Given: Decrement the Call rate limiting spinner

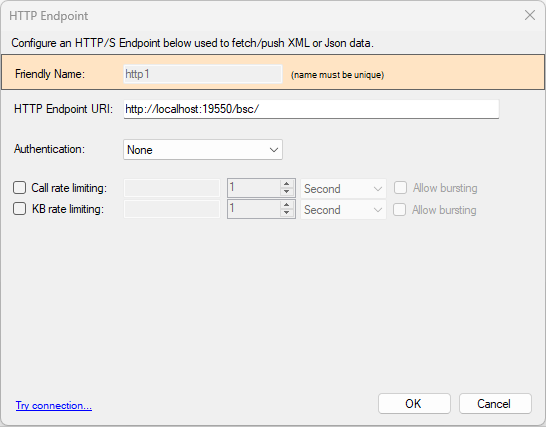Looking at the screenshot, I should (287, 192).
